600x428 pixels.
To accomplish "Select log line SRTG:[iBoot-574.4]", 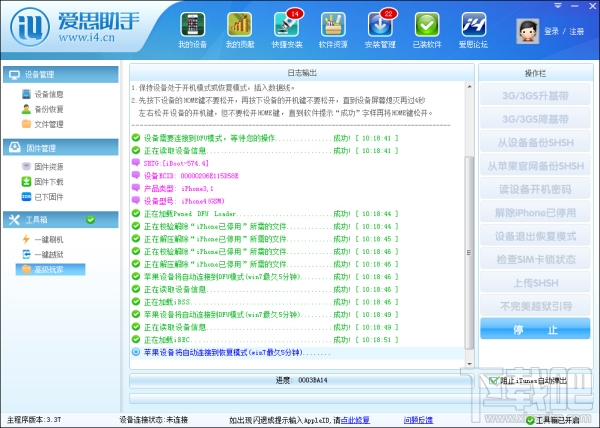I will click(170, 163).
